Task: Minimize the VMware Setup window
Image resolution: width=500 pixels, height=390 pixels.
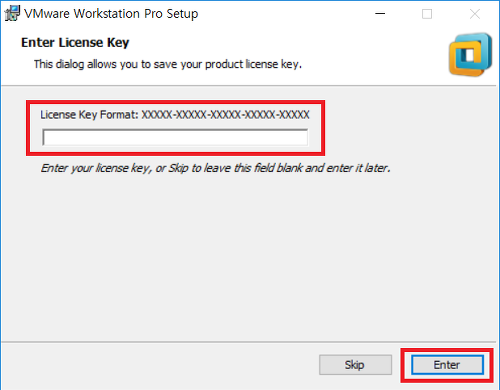Action: pos(380,14)
